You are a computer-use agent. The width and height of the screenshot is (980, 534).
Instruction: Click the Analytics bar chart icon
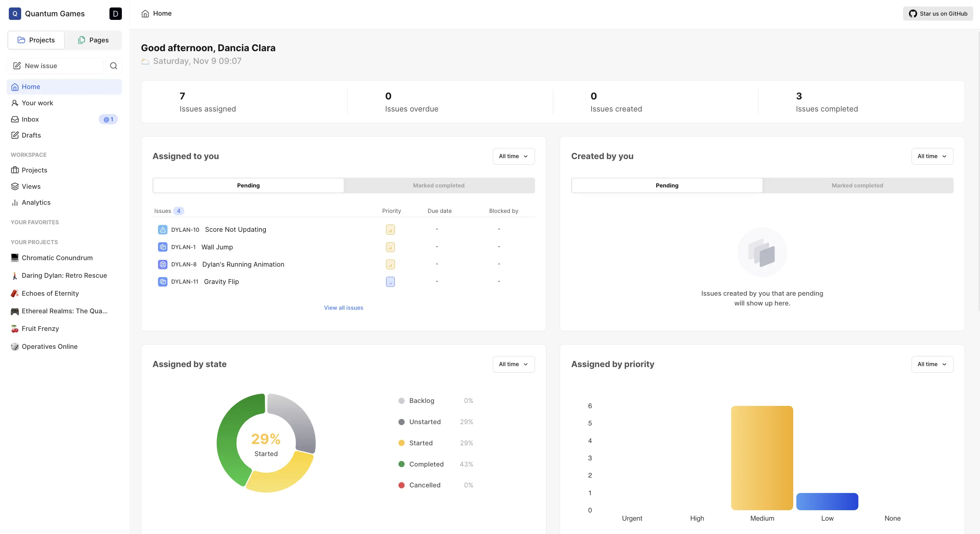tap(15, 202)
